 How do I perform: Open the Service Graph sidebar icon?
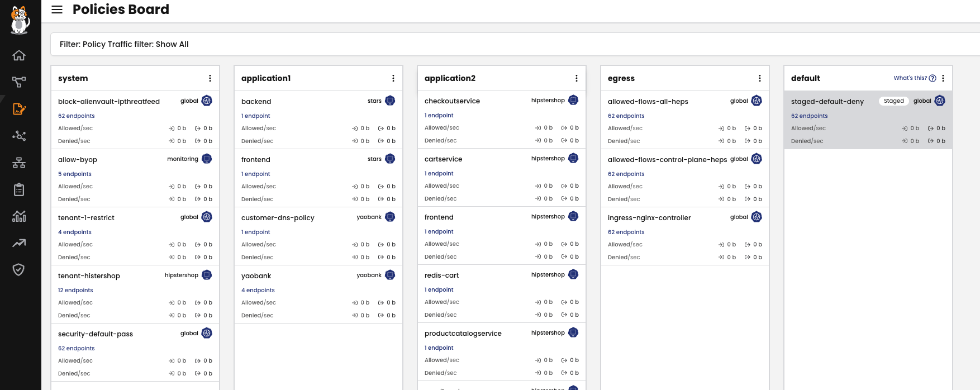[x=19, y=82]
